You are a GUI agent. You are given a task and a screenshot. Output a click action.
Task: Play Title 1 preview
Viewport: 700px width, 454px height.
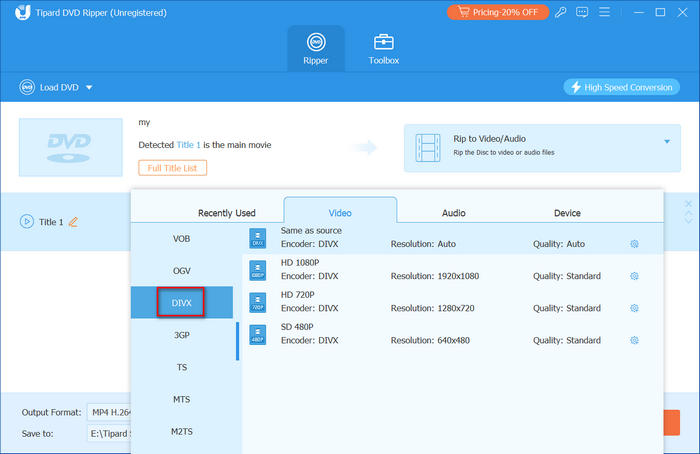[27, 221]
